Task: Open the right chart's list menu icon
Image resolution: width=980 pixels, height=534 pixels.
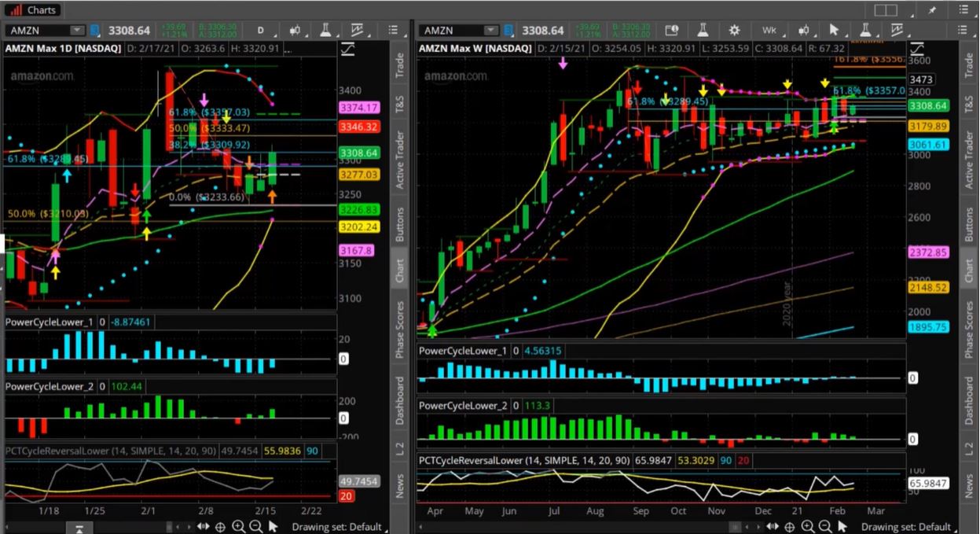Action: pos(963,30)
